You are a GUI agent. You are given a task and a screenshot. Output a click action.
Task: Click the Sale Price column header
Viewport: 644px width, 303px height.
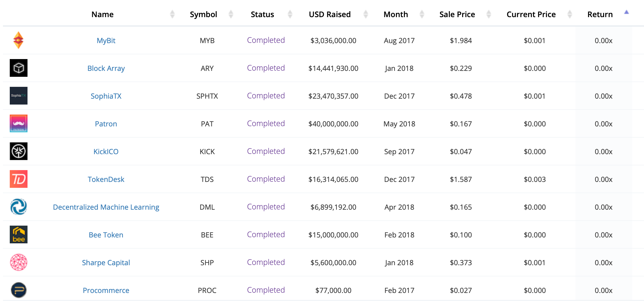457,14
